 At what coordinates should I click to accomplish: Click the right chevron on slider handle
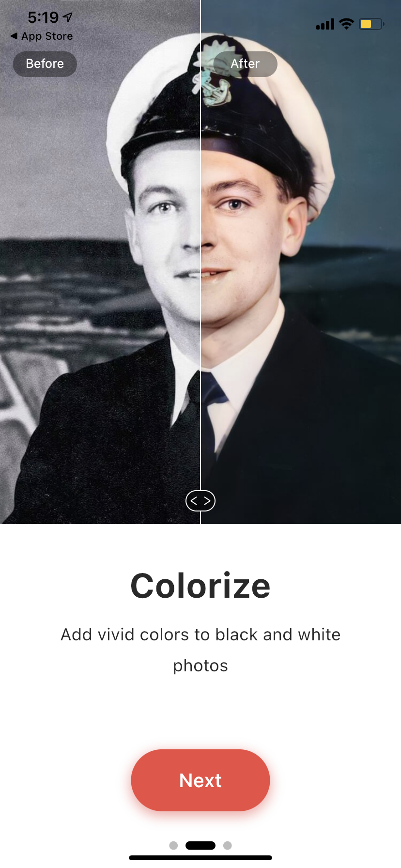tap(207, 501)
